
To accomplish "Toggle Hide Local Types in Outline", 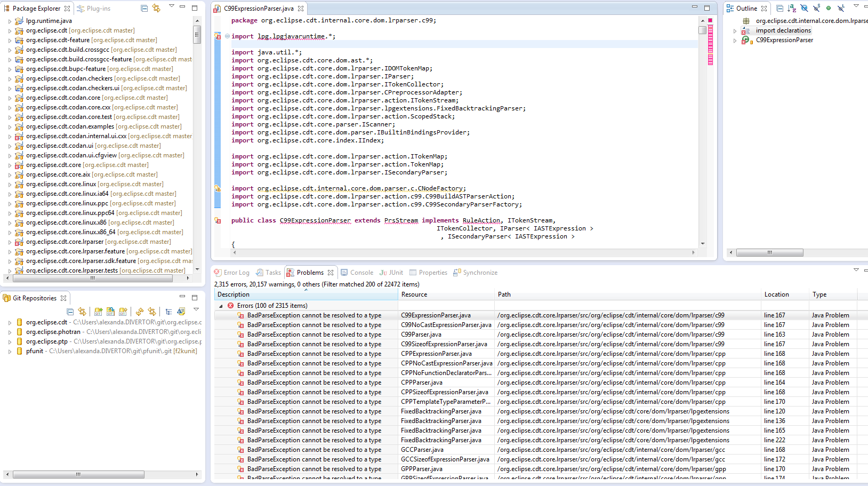I will coord(841,9).
